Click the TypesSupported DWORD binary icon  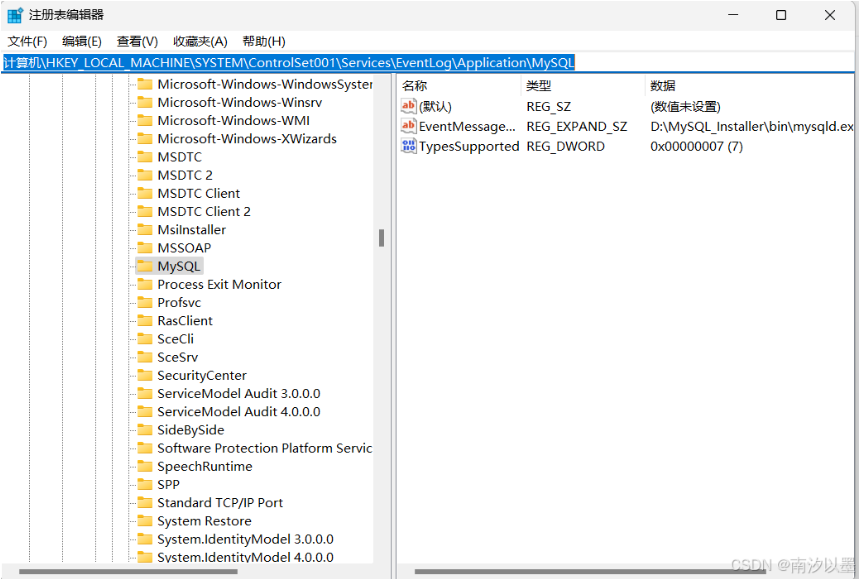click(x=408, y=147)
